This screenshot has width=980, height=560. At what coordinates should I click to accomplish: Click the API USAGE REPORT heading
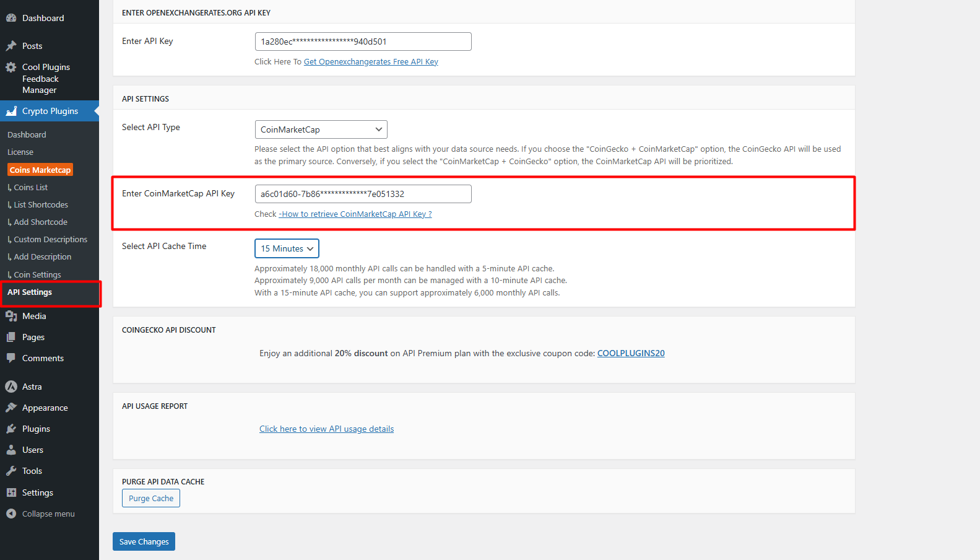tap(155, 406)
